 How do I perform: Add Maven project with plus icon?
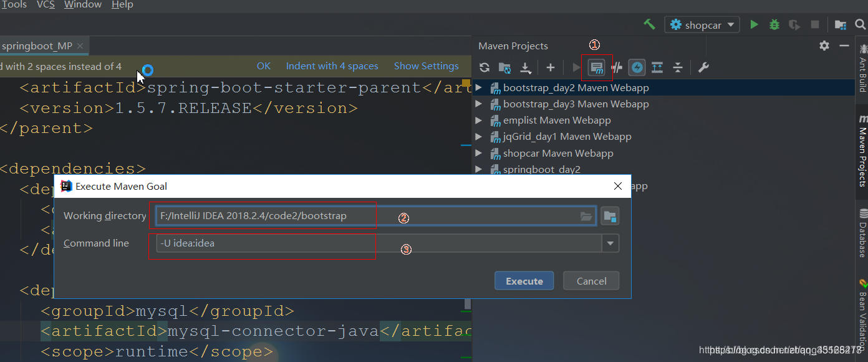click(x=550, y=67)
